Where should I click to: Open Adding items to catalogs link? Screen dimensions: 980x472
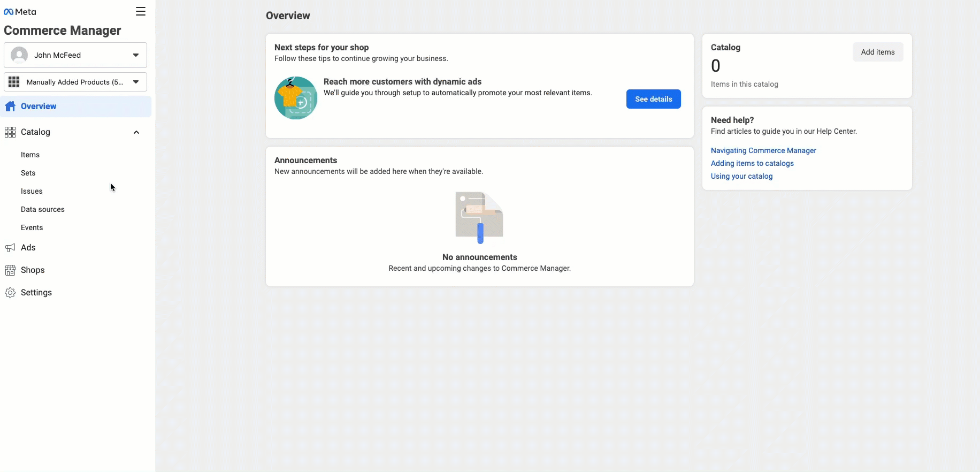[x=752, y=163]
